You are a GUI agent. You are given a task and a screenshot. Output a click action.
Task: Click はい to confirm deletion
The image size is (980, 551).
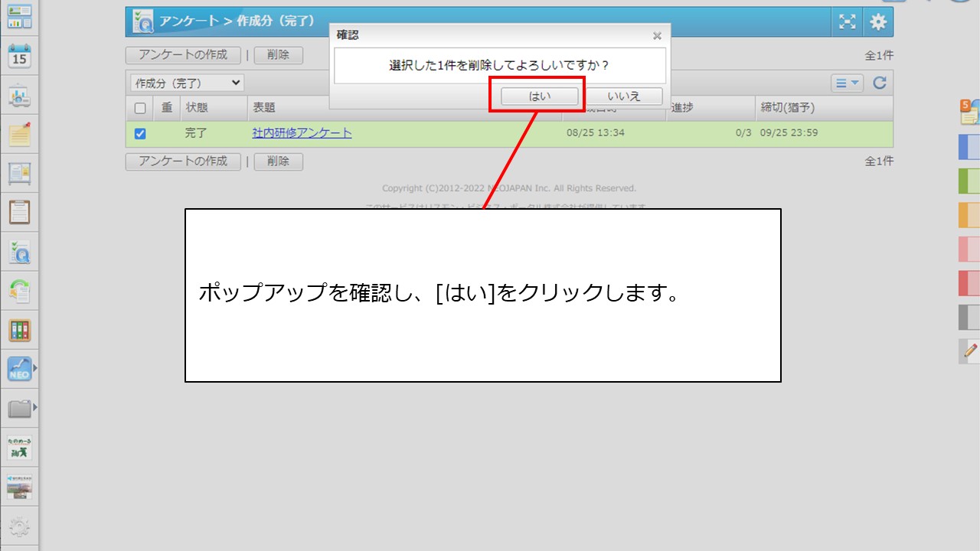(540, 96)
